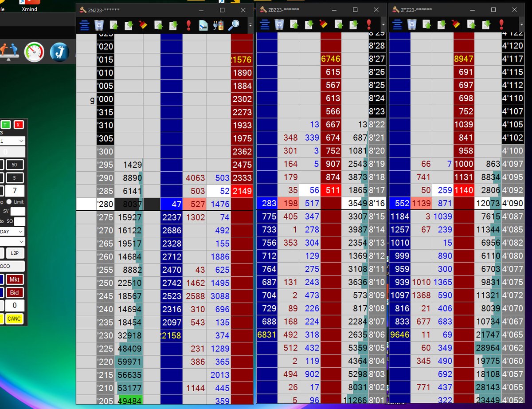Image resolution: width=532 pixels, height=409 pixels.
Task: Click the 4'090 price cell in ZFZ23
Action: (512, 204)
